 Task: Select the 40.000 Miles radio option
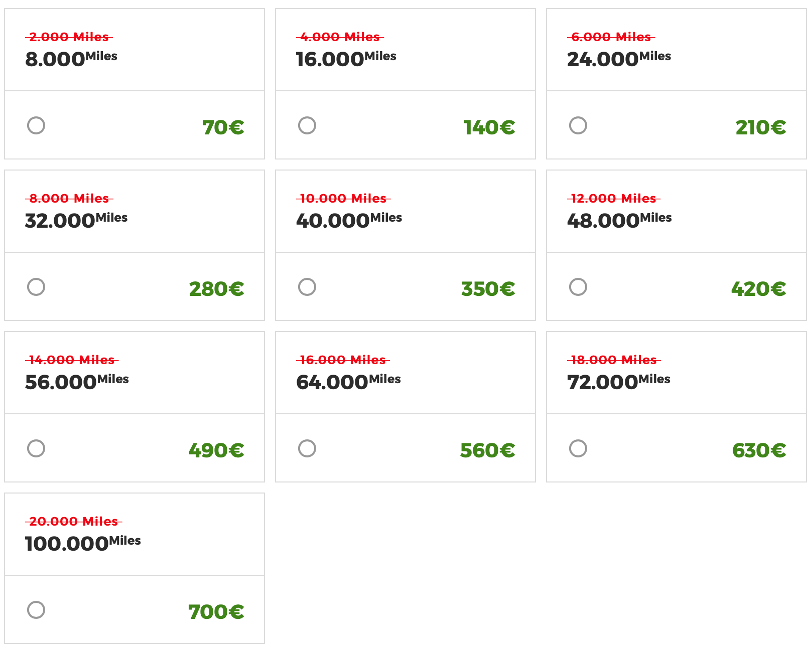307,287
